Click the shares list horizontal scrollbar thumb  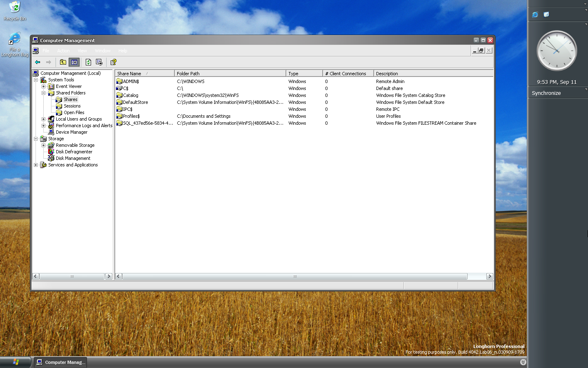pyautogui.click(x=295, y=276)
